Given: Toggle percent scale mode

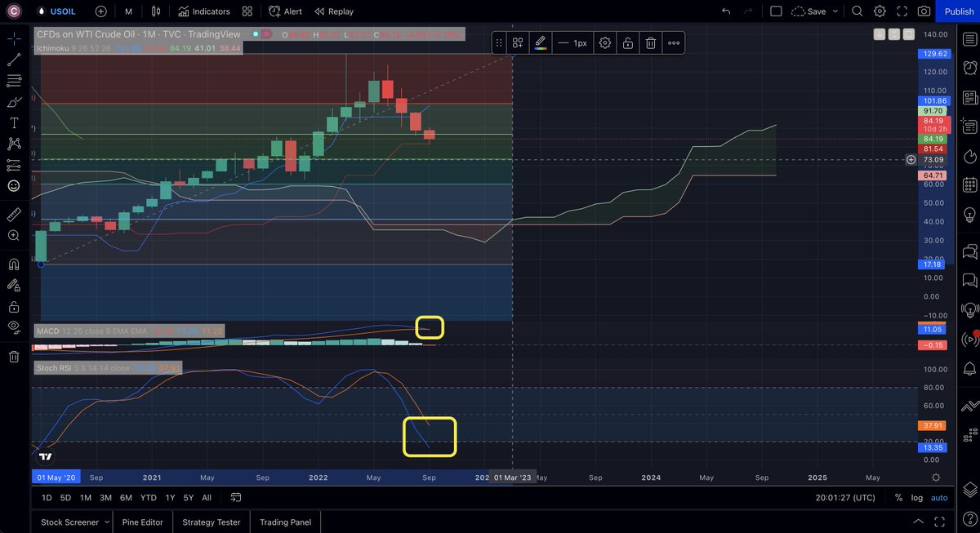Looking at the screenshot, I should click(898, 497).
